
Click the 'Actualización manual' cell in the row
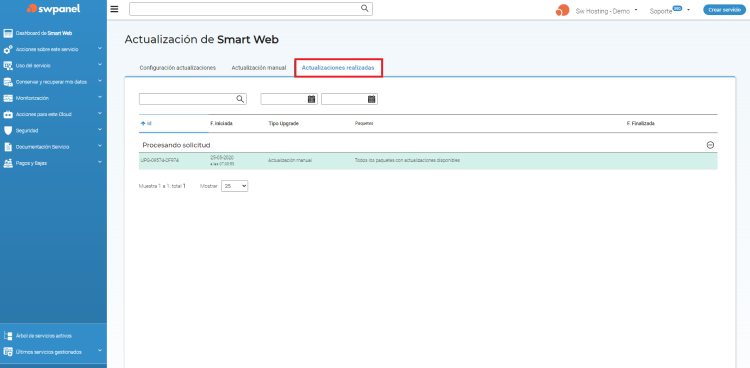290,160
